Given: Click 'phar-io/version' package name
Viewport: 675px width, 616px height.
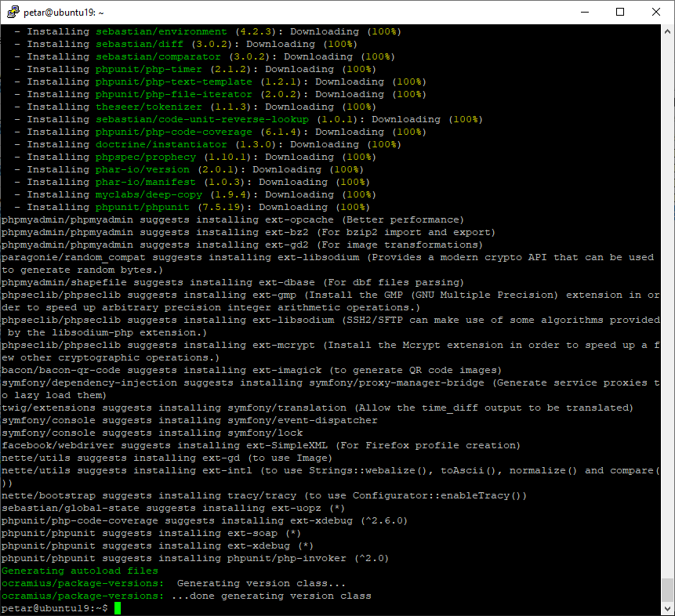Looking at the screenshot, I should pos(143,169).
